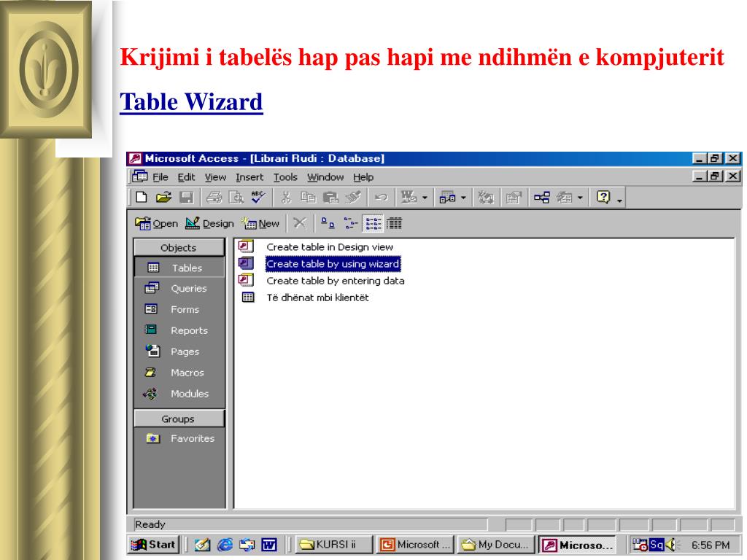Open the New Object dropdown arrow
The width and height of the screenshot is (747, 560).
coord(580,198)
